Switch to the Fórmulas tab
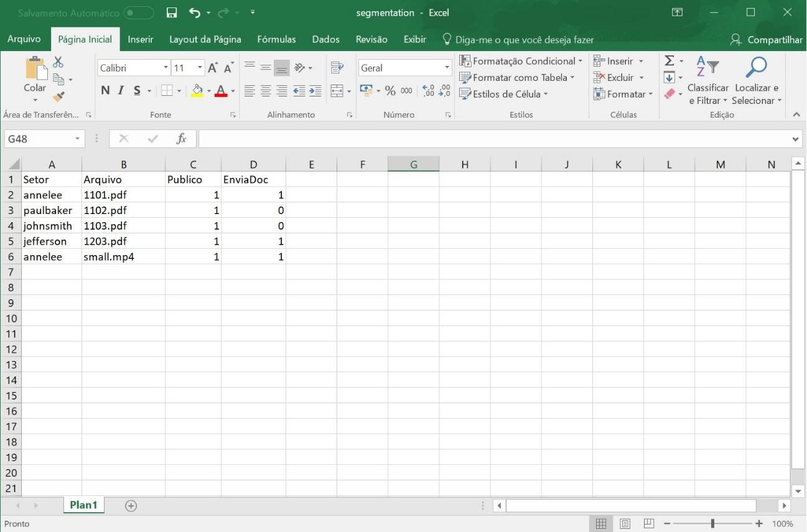807x532 pixels. 276,39
